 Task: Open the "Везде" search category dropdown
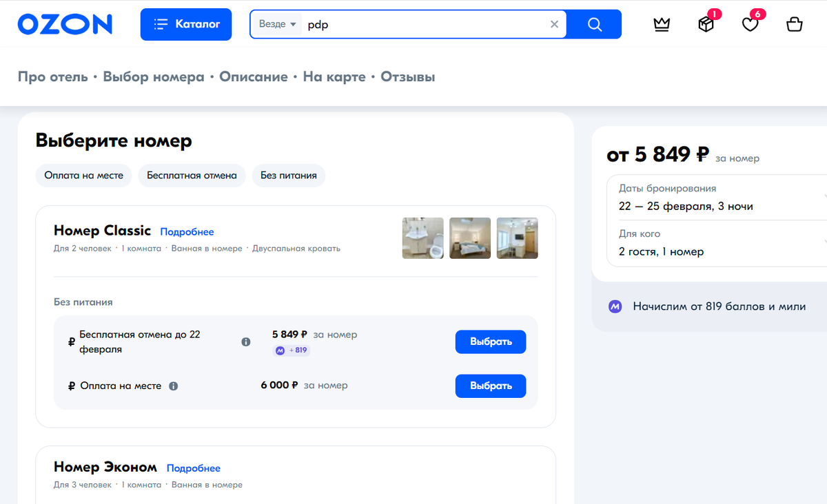[276, 23]
